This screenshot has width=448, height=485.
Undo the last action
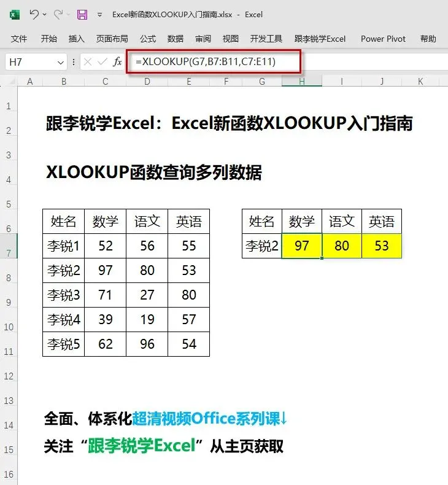coord(34,14)
